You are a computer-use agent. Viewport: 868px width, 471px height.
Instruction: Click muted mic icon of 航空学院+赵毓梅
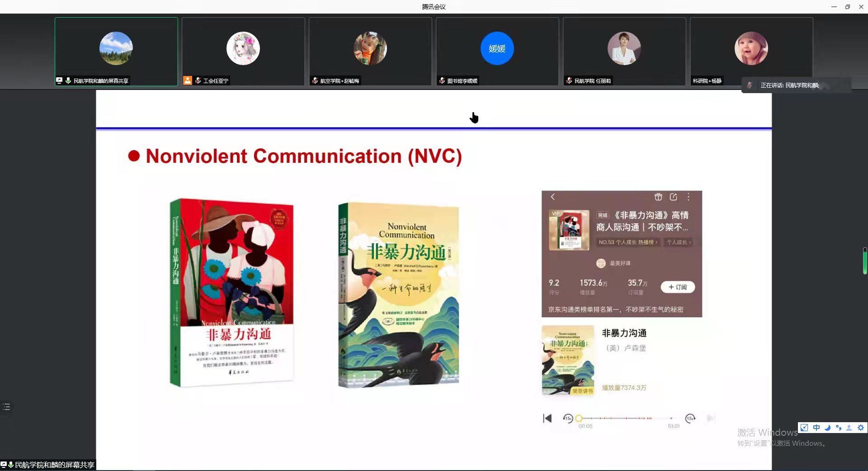pos(315,80)
